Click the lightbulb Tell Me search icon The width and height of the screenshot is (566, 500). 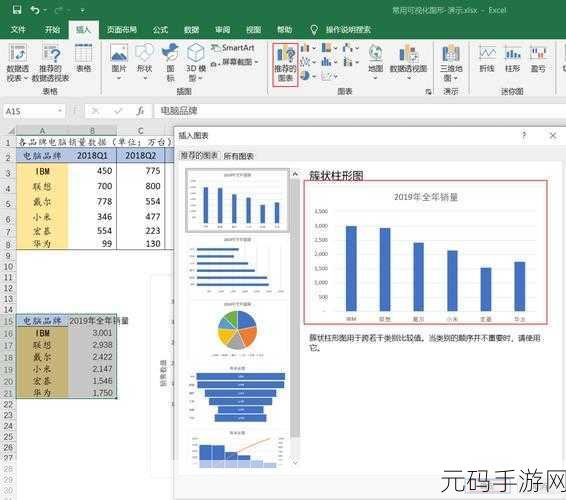[314, 30]
